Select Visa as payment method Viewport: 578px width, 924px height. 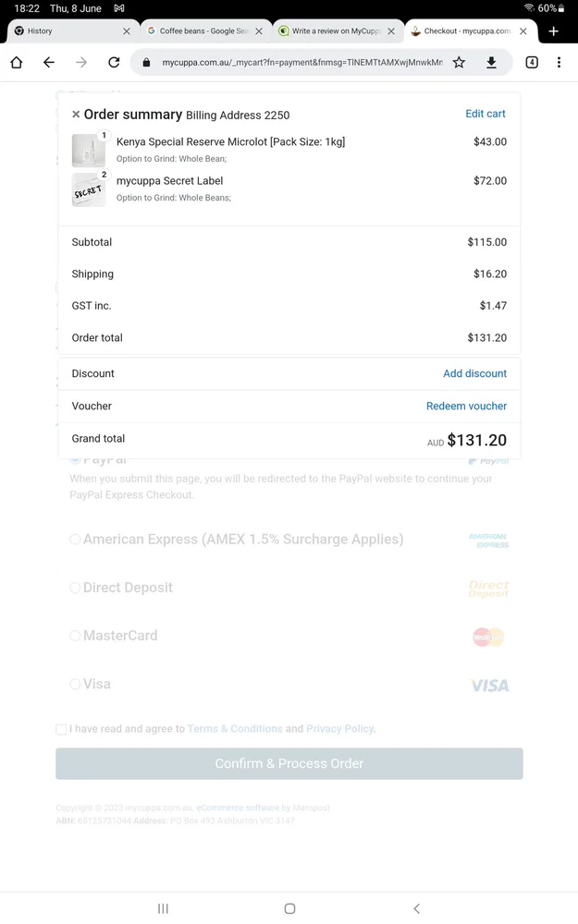(75, 685)
